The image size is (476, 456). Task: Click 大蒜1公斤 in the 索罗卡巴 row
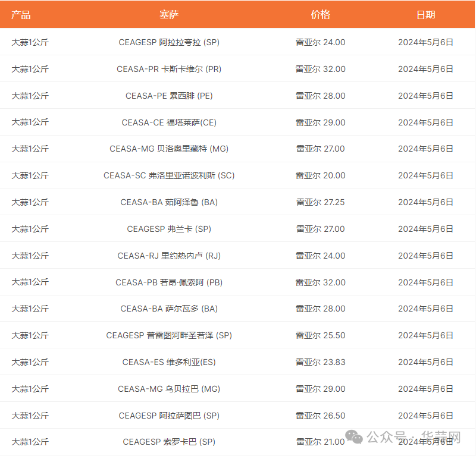pyautogui.click(x=30, y=442)
